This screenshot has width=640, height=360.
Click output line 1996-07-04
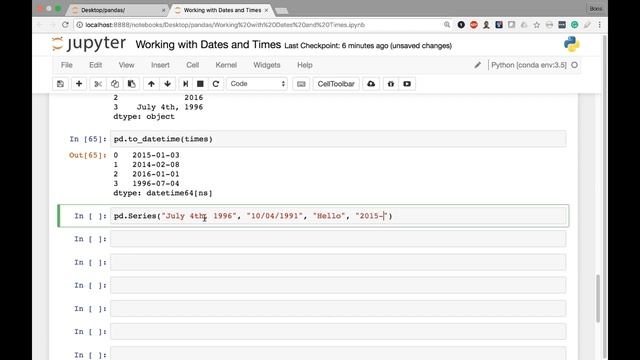156,184
